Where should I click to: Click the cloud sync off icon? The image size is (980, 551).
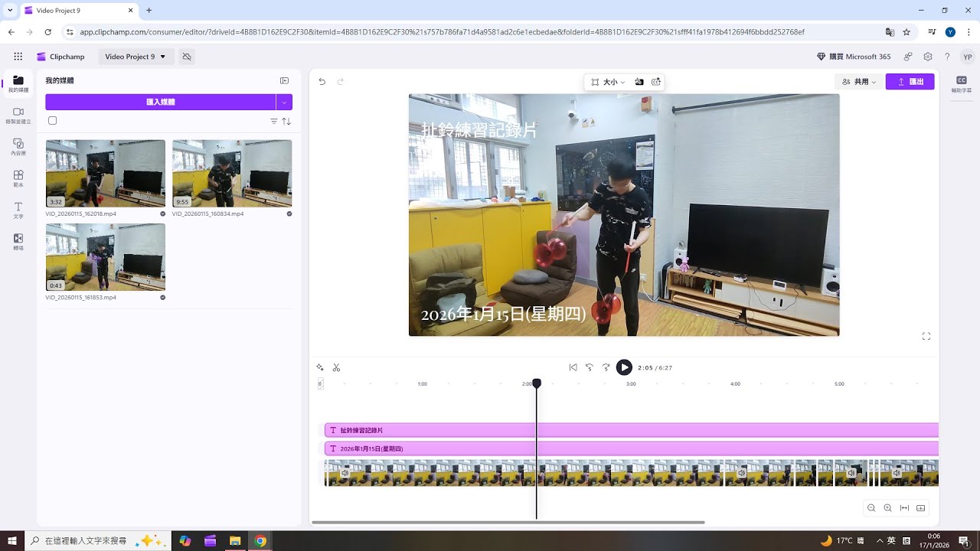coord(187,57)
